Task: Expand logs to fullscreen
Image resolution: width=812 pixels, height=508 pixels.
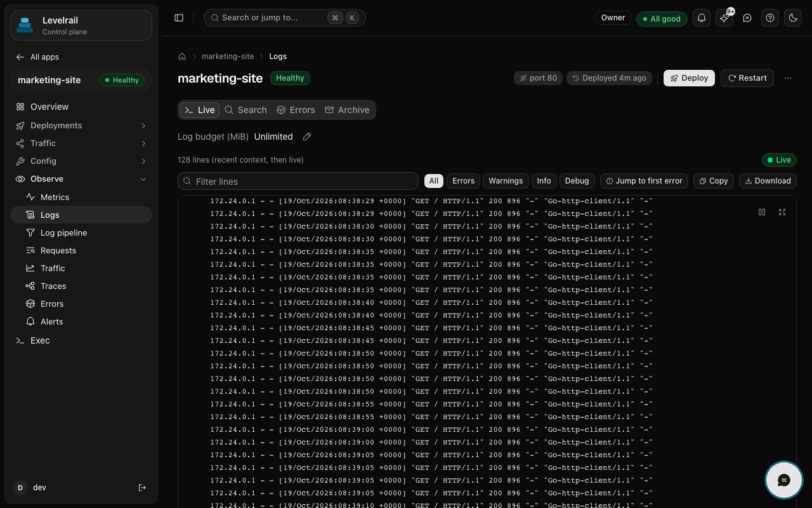Action: pos(782,212)
